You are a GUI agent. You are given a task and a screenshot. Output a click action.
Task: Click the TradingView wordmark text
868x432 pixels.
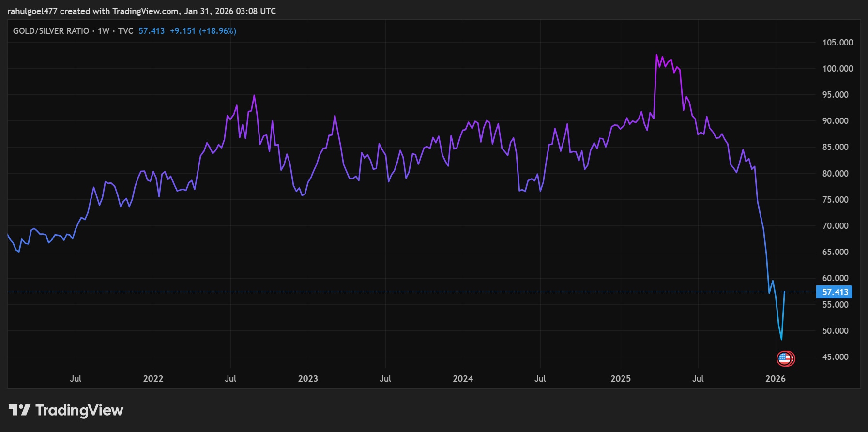point(79,410)
